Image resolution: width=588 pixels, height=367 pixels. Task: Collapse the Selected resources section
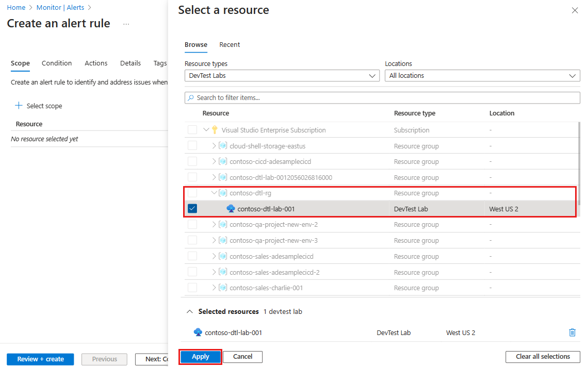(190, 311)
